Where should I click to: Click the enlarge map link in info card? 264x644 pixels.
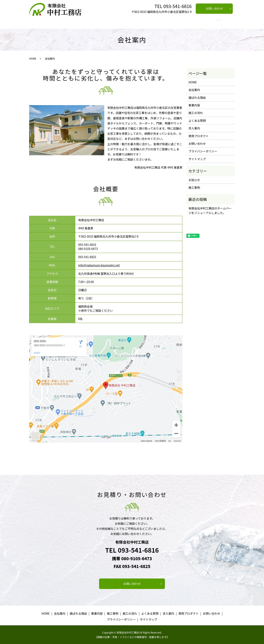point(37,353)
